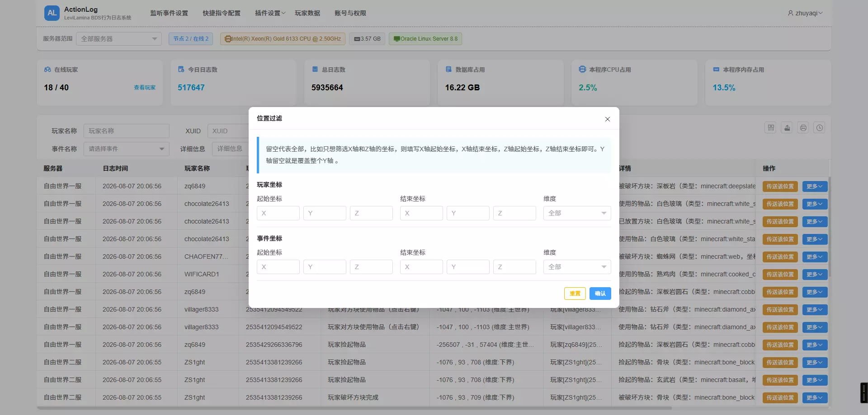Screen dimensions: 868x415
Task: Expand 更多 in the CHAOFEN77 row
Action: click(815, 257)
